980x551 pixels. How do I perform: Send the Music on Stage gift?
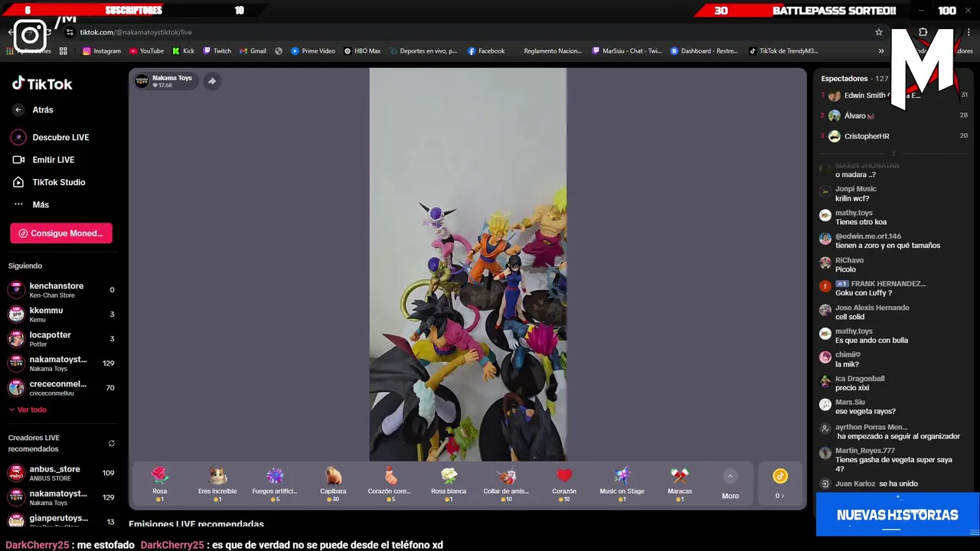(x=622, y=484)
